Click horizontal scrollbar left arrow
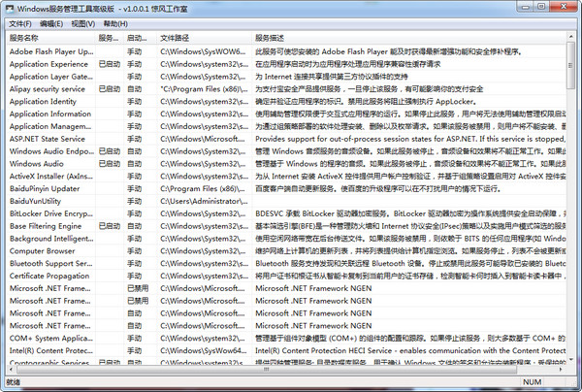 (x=11, y=369)
